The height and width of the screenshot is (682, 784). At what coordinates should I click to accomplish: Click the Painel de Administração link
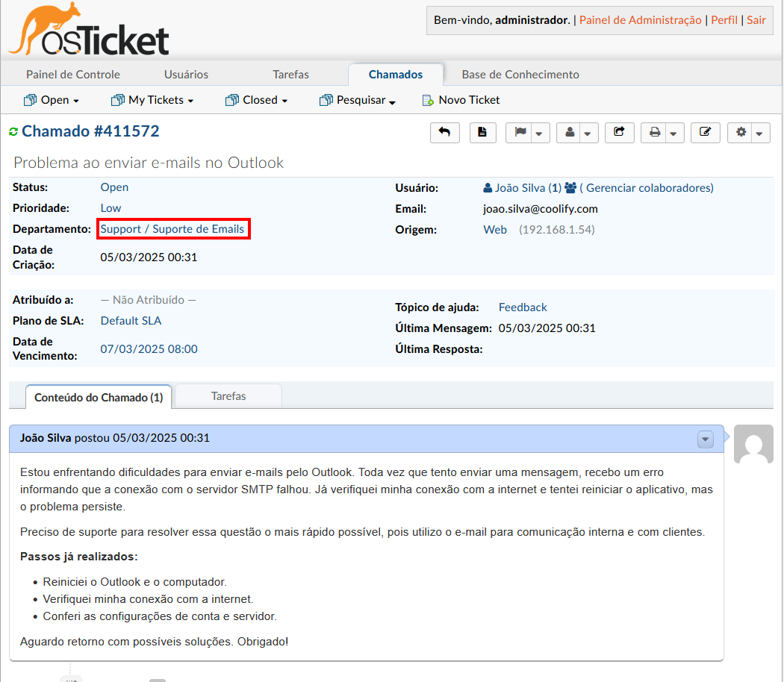coord(641,20)
